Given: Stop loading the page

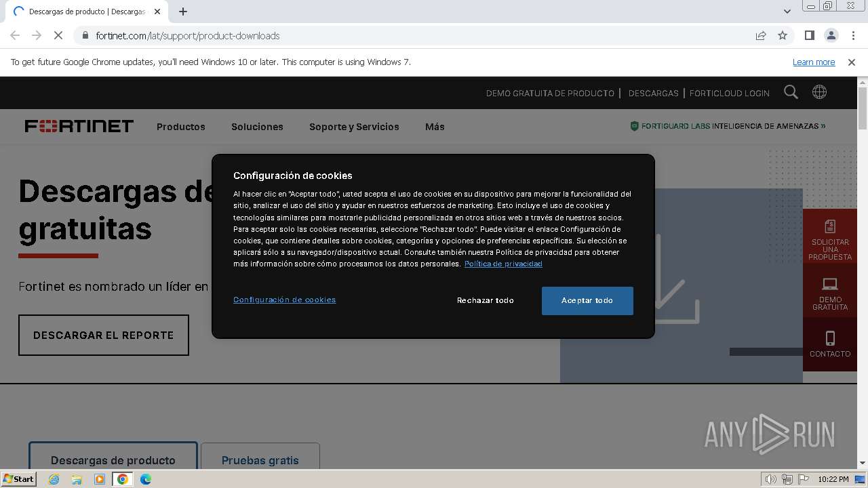Looking at the screenshot, I should click(58, 35).
